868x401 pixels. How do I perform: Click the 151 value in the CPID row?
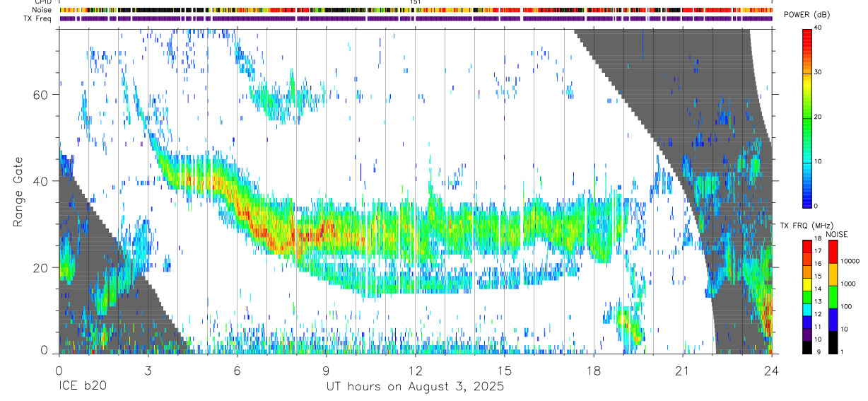[x=415, y=2]
